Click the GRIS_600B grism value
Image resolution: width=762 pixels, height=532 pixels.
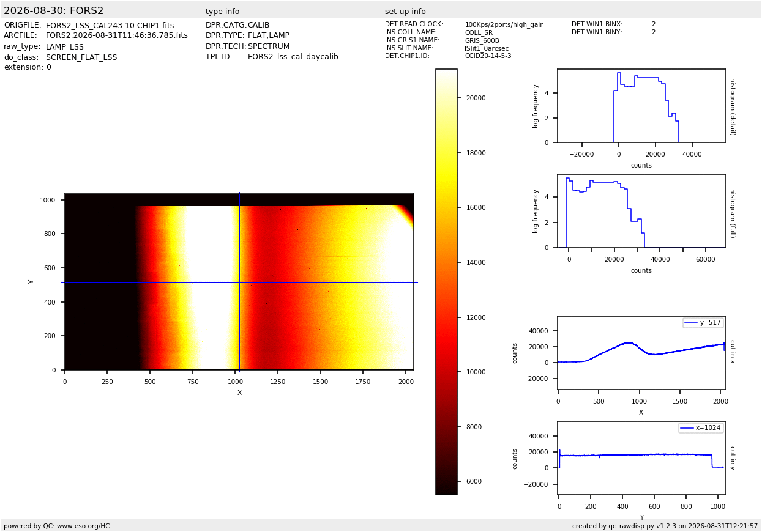click(482, 40)
